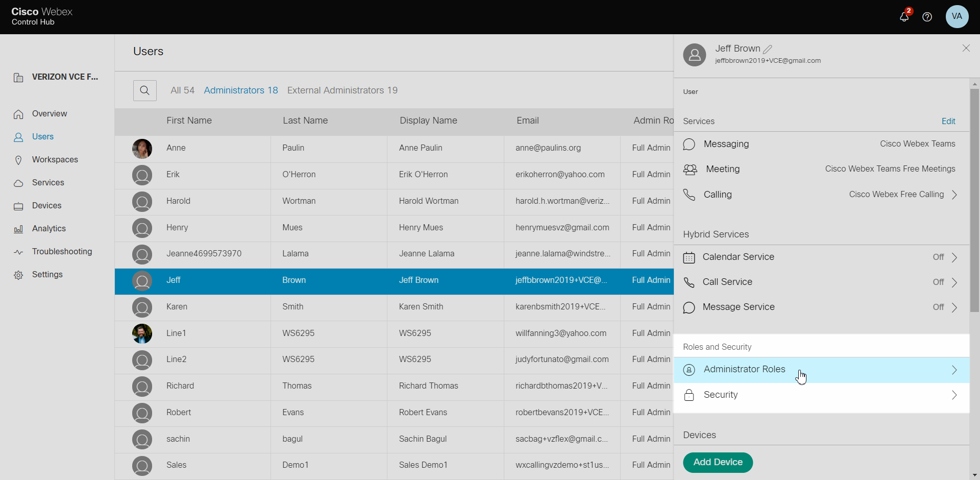The height and width of the screenshot is (480, 980).
Task: Click the notifications bell icon
Action: pos(904,17)
